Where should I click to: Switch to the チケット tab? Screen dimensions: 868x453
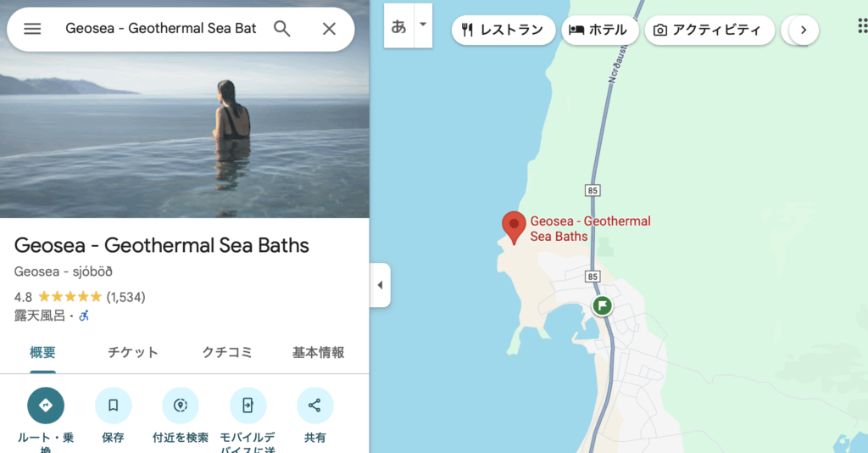click(x=133, y=352)
